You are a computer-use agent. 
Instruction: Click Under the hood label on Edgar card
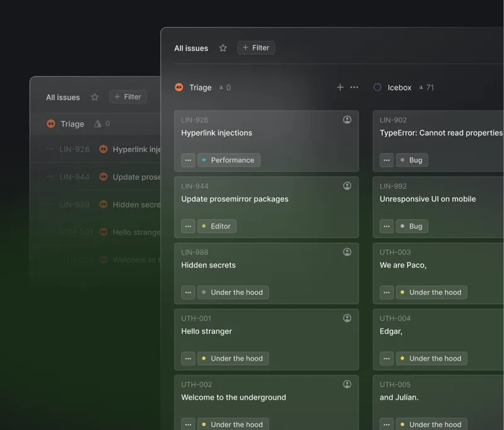(x=432, y=359)
